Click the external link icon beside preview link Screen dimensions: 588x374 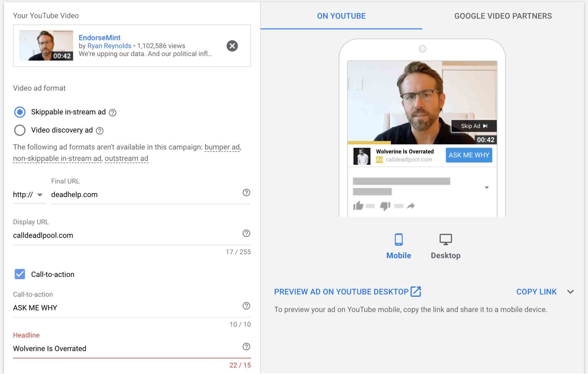point(416,291)
